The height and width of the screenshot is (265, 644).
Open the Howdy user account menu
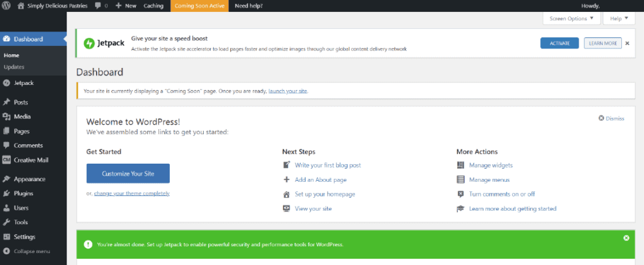[x=591, y=6]
